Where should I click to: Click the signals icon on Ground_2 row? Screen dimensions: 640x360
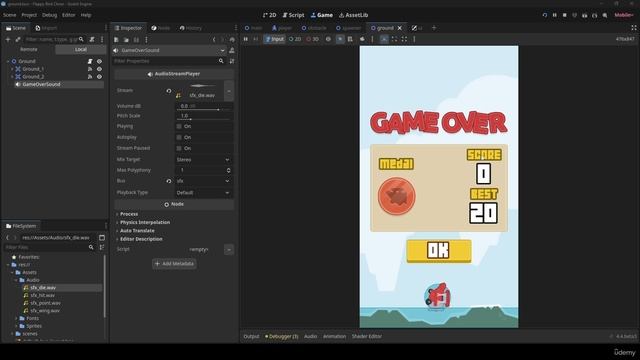click(90, 77)
